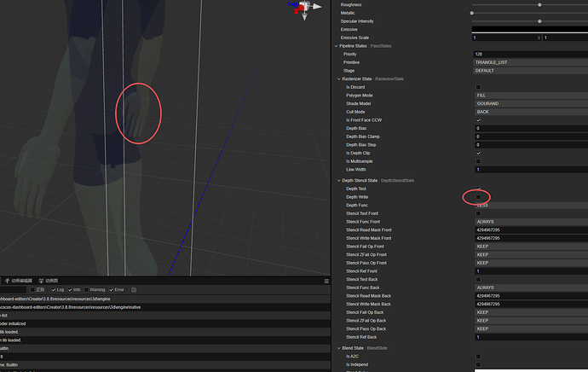Click the Metallic slider handle
Image resolution: width=588 pixels, height=372 pixels.
(472, 13)
